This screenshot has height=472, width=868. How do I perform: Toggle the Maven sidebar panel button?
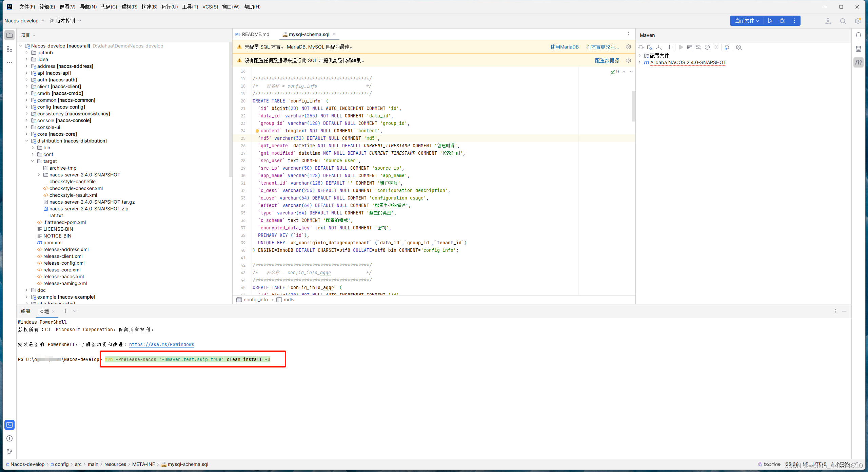coord(859,62)
